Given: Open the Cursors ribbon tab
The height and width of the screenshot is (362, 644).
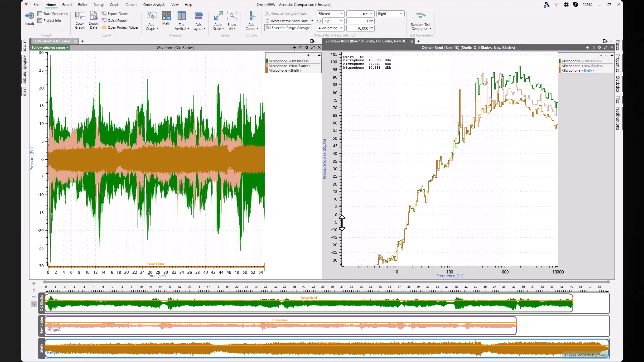Looking at the screenshot, I should (131, 5).
